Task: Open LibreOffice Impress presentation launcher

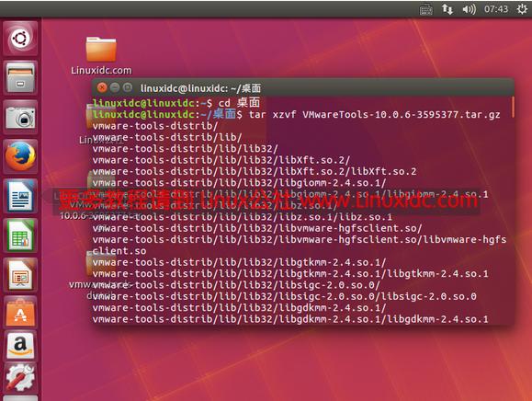Action: 20,275
